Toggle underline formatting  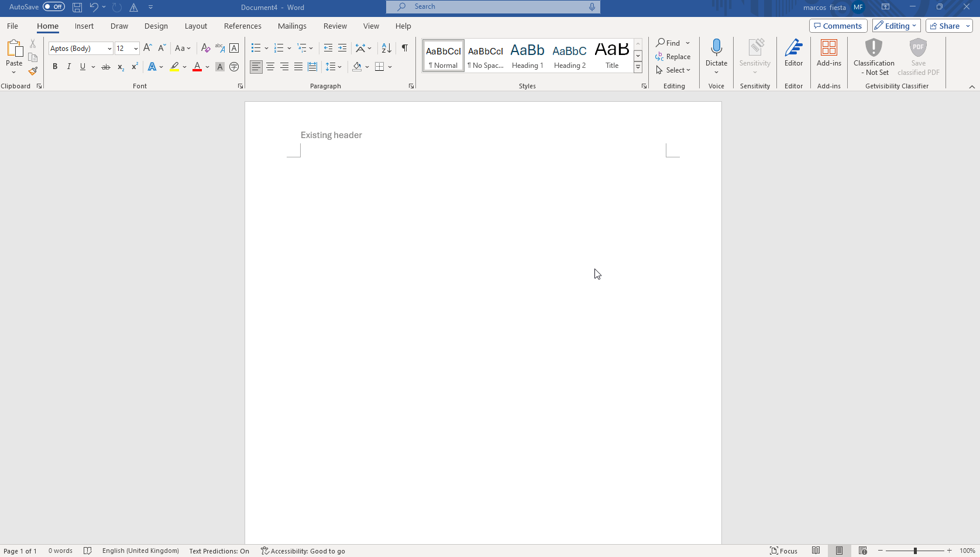(x=82, y=67)
